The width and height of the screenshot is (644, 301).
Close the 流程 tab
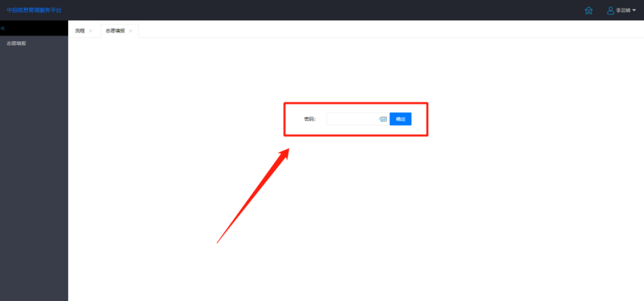[x=91, y=31]
